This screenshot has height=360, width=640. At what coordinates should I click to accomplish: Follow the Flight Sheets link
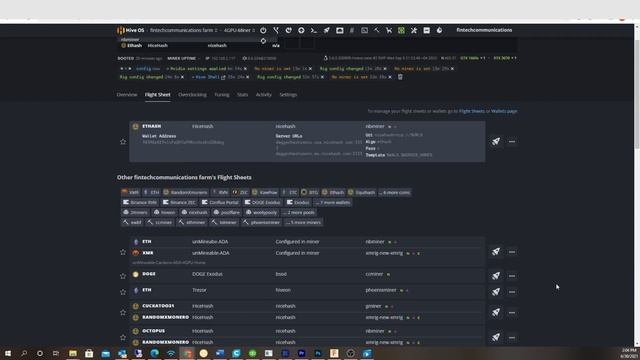(x=472, y=111)
